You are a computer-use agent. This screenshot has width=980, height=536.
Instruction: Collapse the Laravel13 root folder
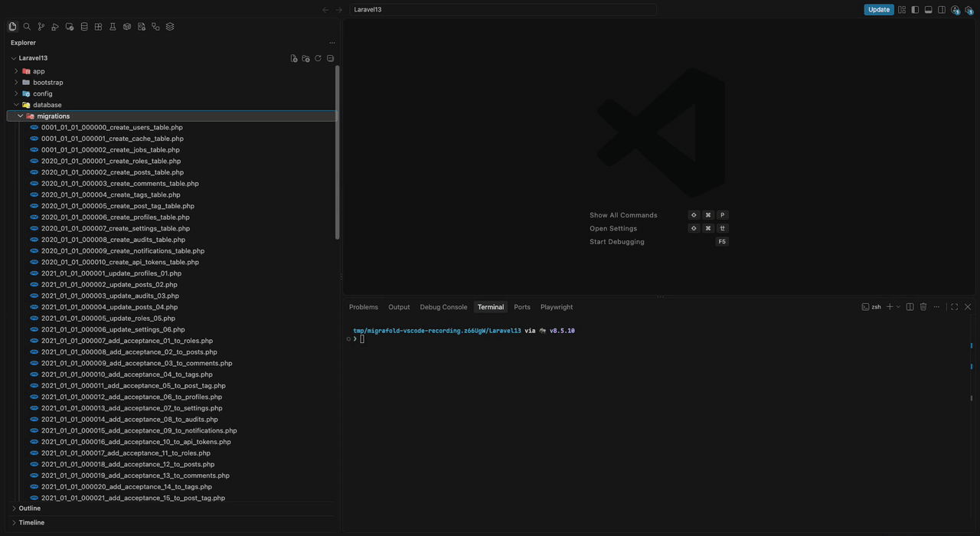point(14,58)
